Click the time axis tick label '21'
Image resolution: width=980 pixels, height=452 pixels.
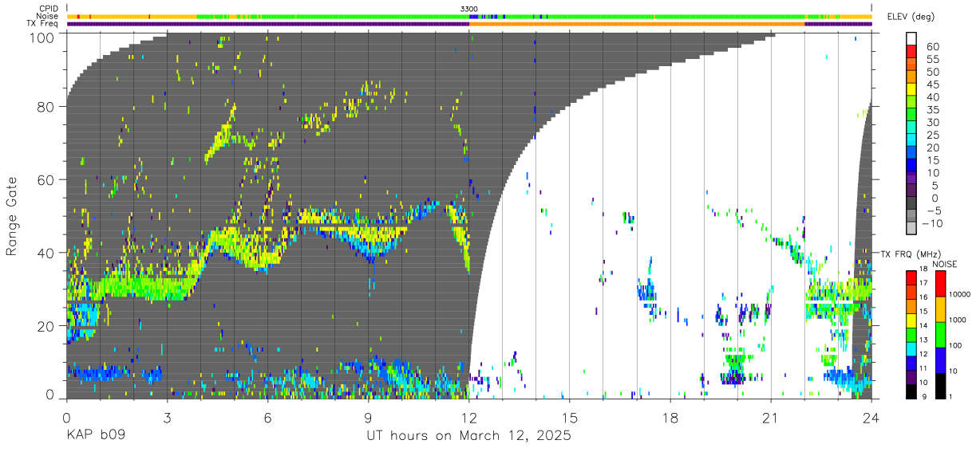(770, 419)
